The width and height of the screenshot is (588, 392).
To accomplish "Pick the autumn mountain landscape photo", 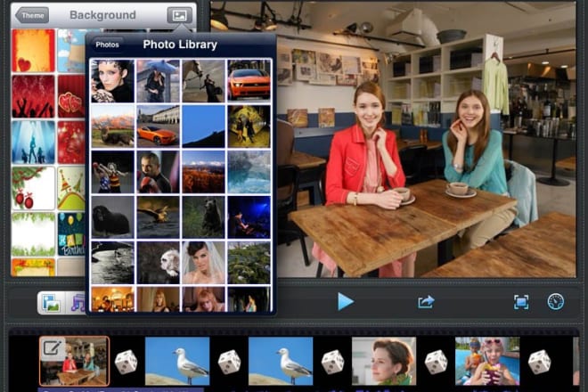I will pos(204,172).
